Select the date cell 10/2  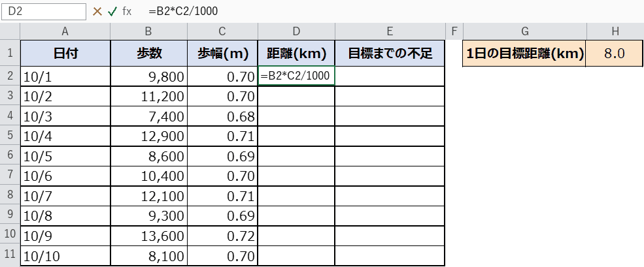click(65, 96)
